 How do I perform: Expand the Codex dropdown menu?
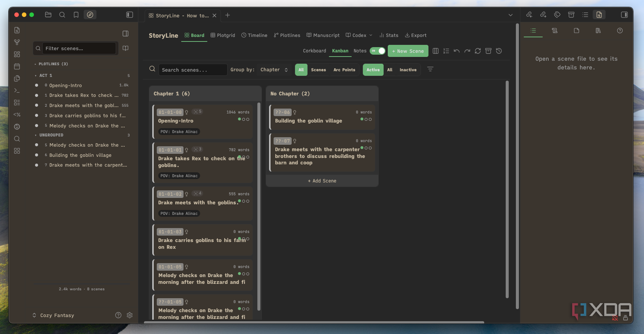point(359,35)
